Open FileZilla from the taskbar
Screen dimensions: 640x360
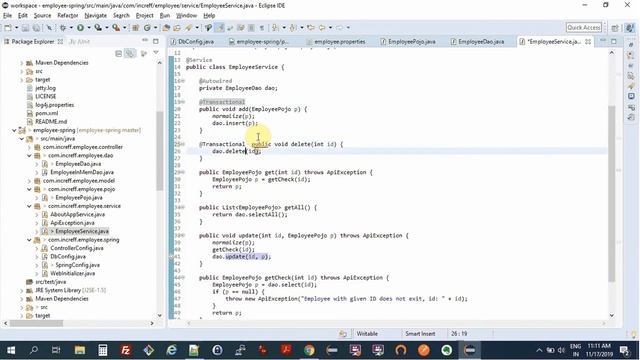126,350
